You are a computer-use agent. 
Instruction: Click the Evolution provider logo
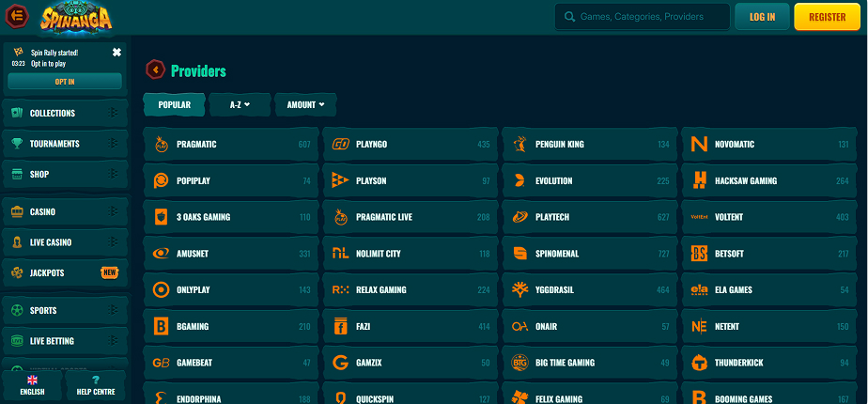click(519, 180)
